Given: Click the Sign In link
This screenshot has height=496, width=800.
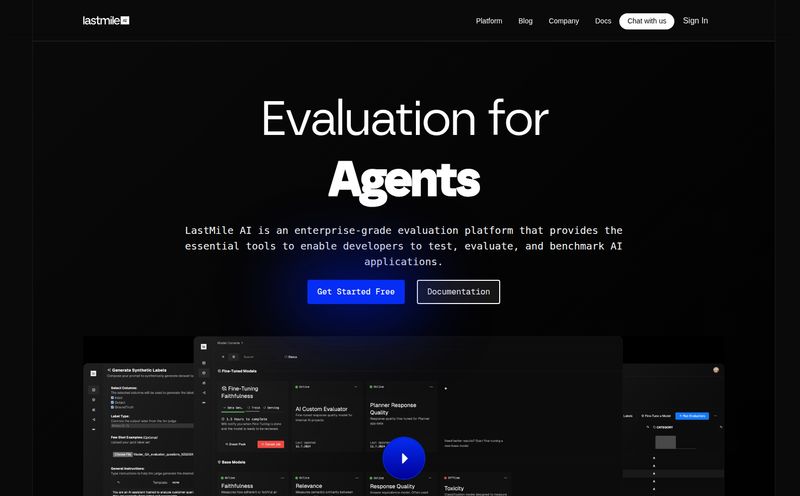Looking at the screenshot, I should [x=695, y=21].
